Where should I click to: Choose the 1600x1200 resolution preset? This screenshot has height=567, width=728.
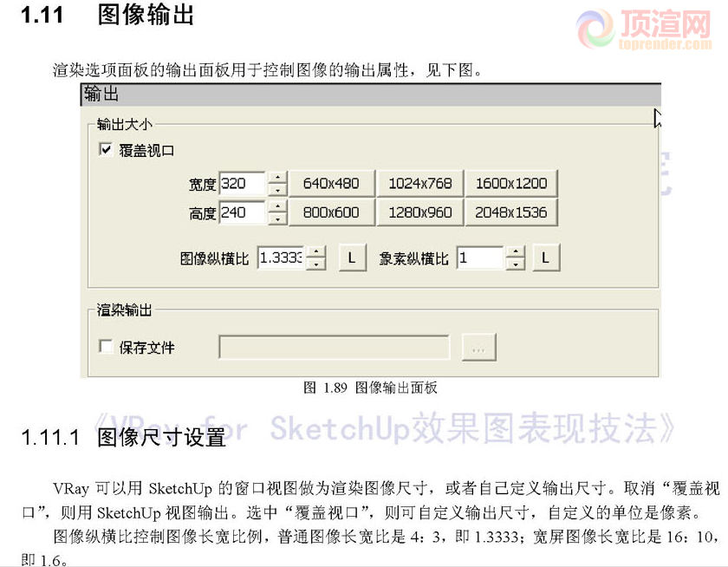[511, 184]
